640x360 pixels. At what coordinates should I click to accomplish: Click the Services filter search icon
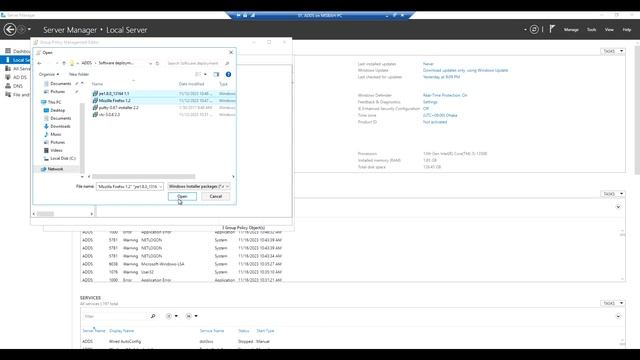[153, 316]
